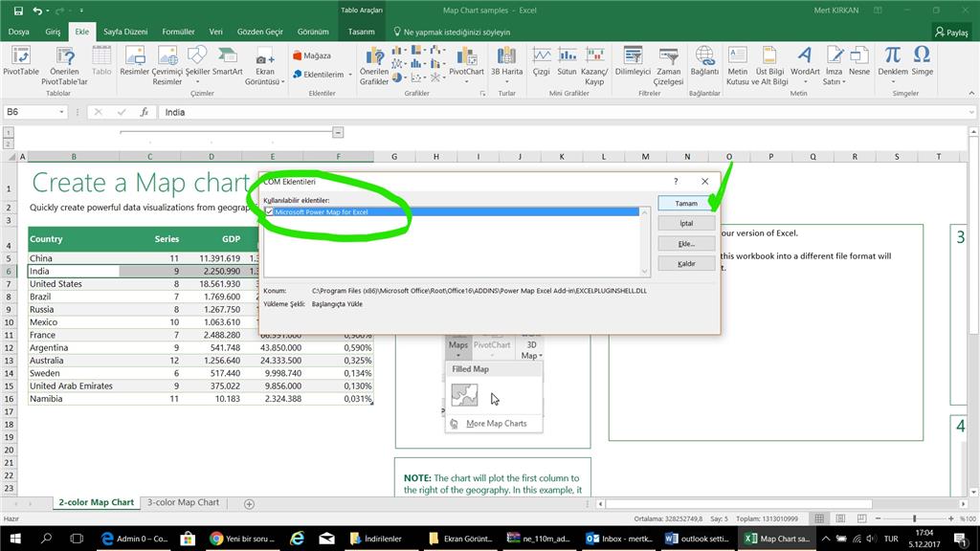This screenshot has width=980, height=551.
Task: Undo the last action
Action: [x=37, y=11]
